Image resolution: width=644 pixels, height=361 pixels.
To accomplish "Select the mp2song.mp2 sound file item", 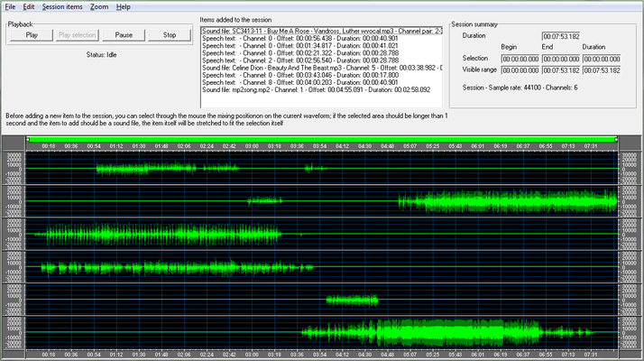I will point(322,90).
